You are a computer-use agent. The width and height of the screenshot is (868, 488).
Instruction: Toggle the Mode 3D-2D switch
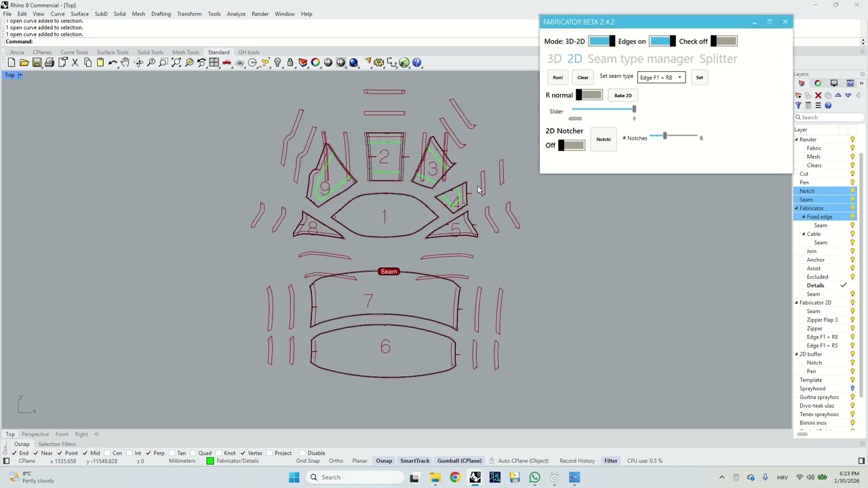(x=601, y=41)
